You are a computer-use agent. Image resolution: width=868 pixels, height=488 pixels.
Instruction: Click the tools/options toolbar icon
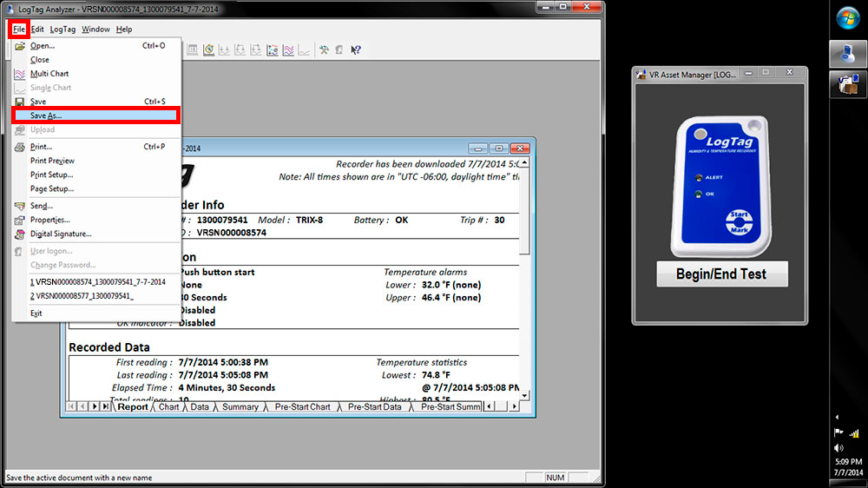coord(323,50)
